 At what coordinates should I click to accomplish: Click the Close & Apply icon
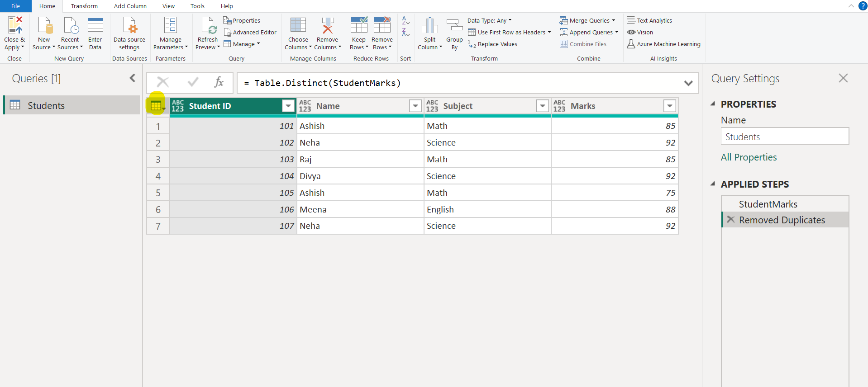[x=14, y=26]
